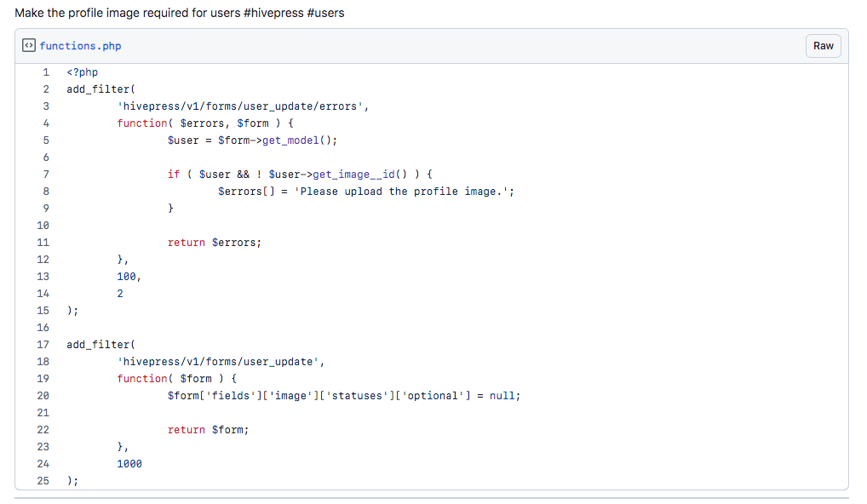Click line number 5
Image resolution: width=867 pixels, height=504 pixels.
(46, 140)
